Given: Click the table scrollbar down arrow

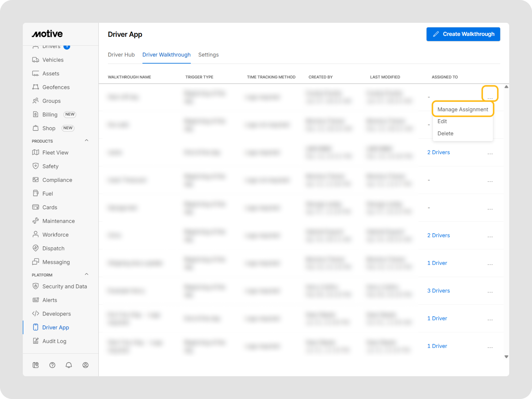Looking at the screenshot, I should coord(506,357).
